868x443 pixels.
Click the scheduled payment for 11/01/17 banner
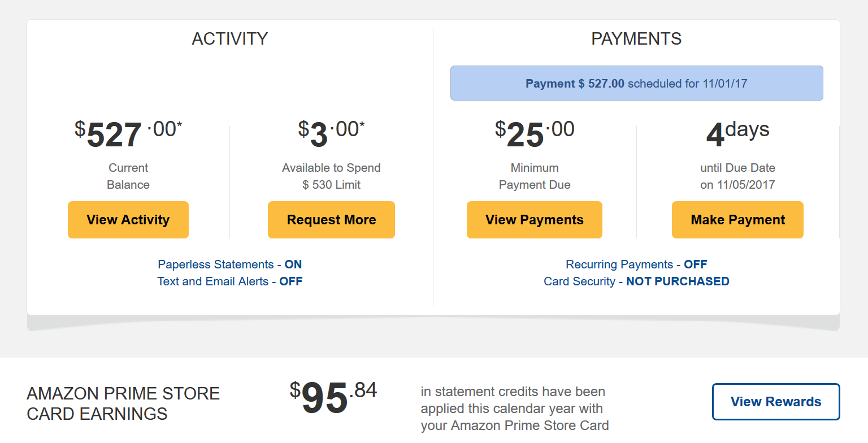coord(636,83)
